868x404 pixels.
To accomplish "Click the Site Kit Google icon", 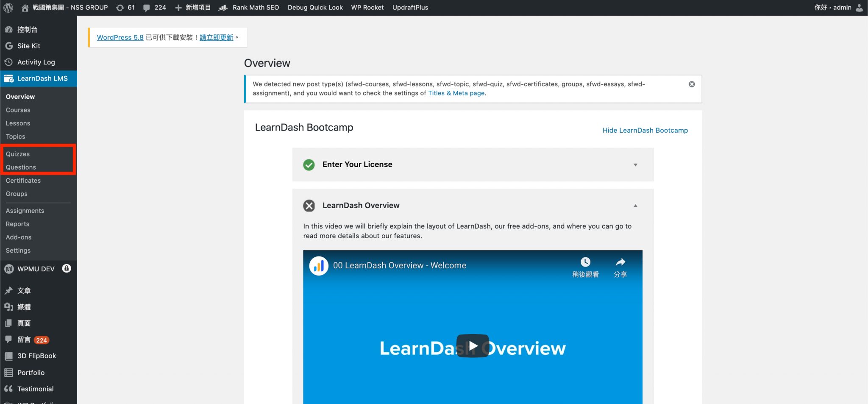I will point(8,46).
